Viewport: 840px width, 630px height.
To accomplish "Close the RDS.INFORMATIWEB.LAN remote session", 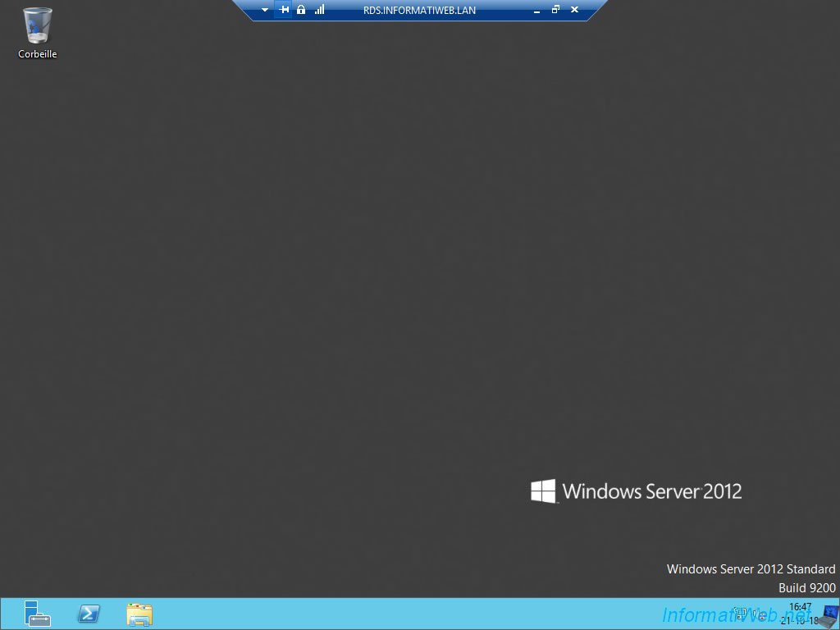I will click(x=574, y=10).
